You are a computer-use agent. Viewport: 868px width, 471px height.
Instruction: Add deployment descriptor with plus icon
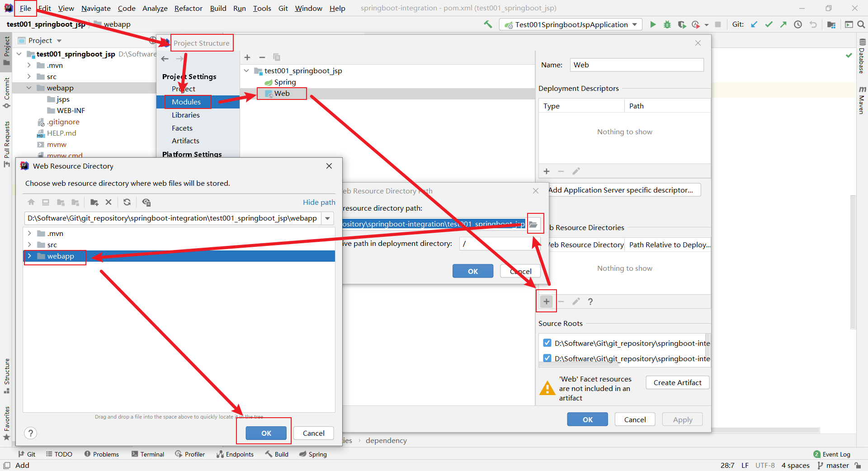pyautogui.click(x=547, y=171)
